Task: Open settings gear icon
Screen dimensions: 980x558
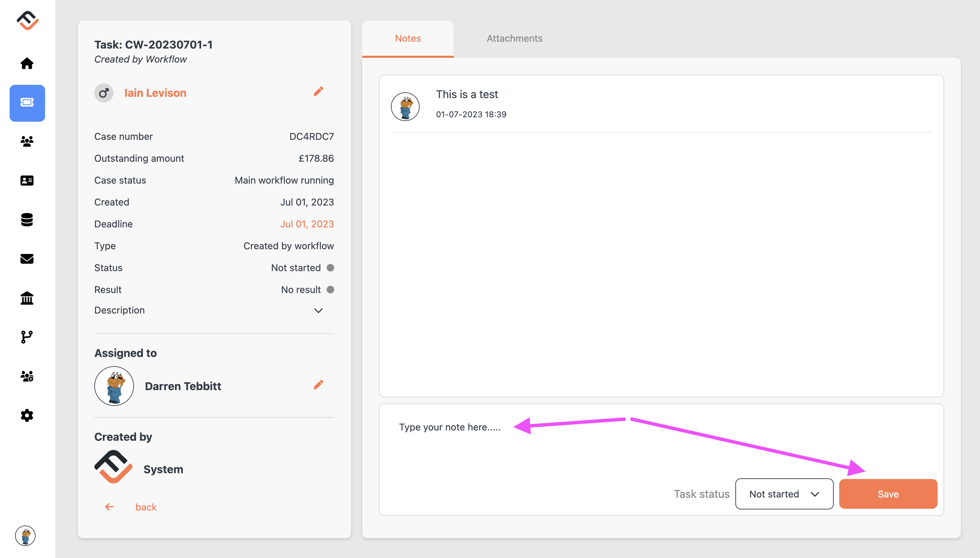Action: (x=27, y=415)
